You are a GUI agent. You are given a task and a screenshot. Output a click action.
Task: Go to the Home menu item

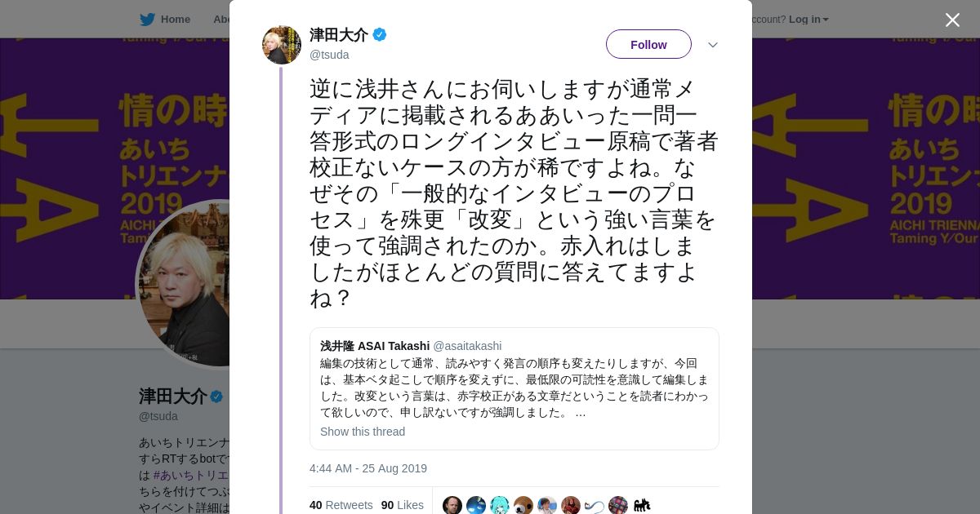[x=175, y=20]
